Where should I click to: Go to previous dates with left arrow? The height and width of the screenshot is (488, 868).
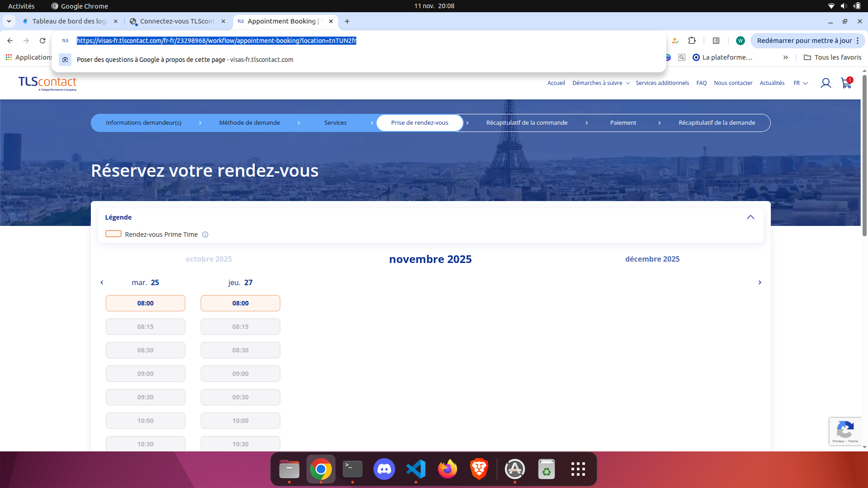[102, 282]
